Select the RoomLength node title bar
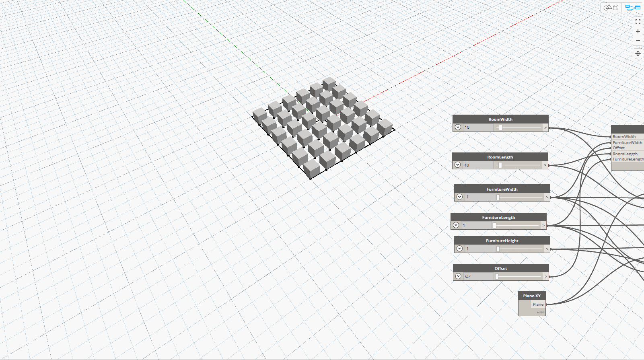 click(x=500, y=157)
